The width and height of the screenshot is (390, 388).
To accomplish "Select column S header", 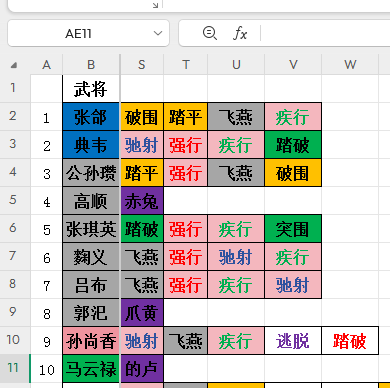I will [142, 65].
